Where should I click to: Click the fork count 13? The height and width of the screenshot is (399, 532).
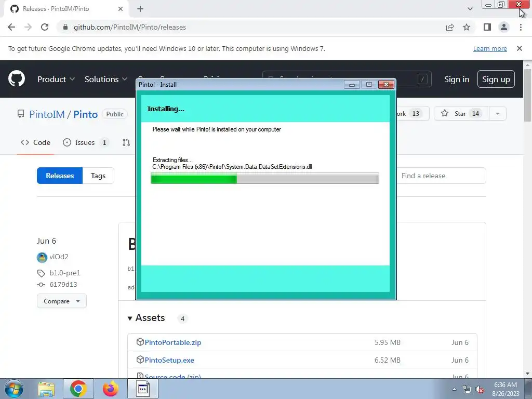coord(415,114)
